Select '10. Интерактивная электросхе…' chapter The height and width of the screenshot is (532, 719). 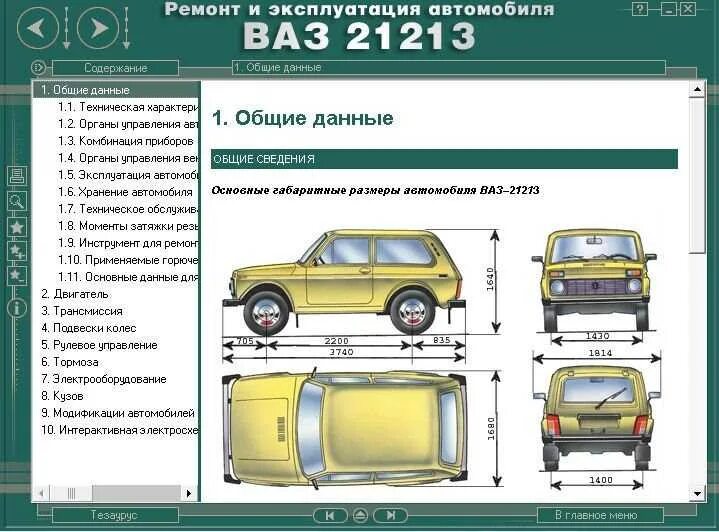tap(120, 430)
